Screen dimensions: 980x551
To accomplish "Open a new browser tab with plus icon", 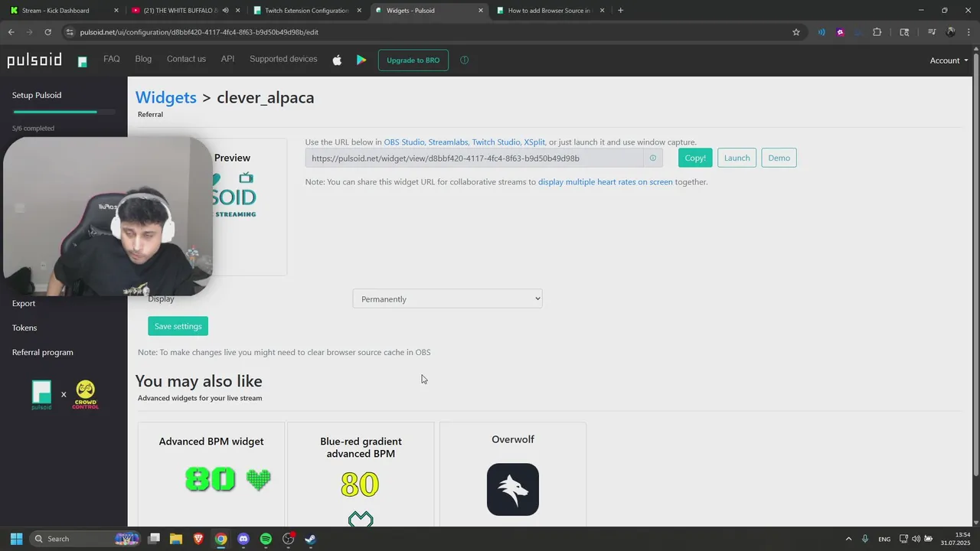I will (x=620, y=11).
